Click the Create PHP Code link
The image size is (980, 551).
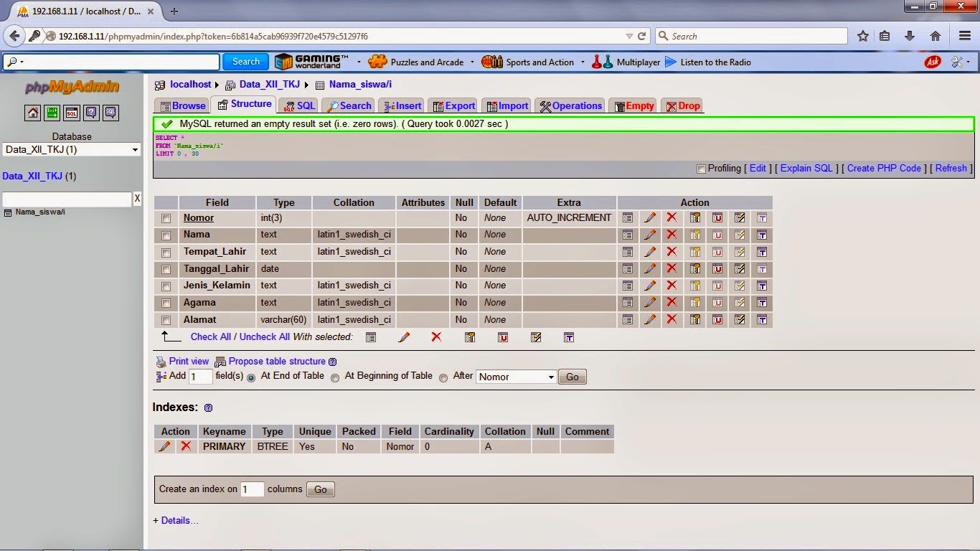pyautogui.click(x=884, y=168)
